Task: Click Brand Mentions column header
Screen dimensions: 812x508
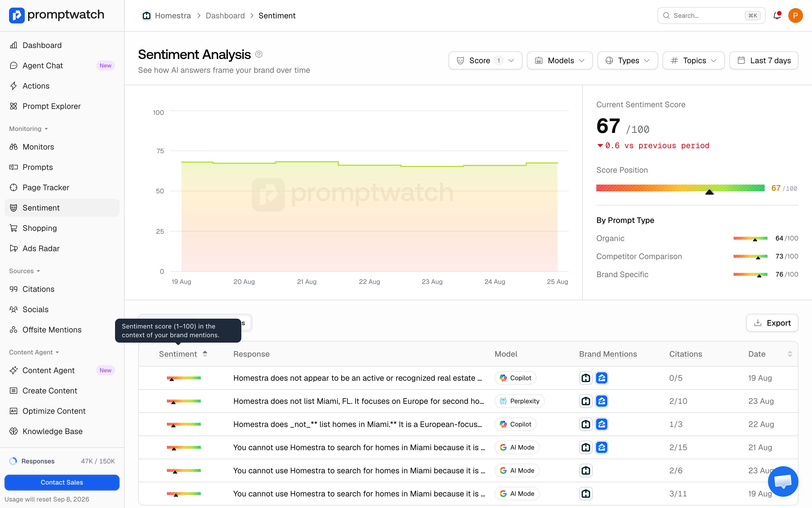Action: [608, 354]
